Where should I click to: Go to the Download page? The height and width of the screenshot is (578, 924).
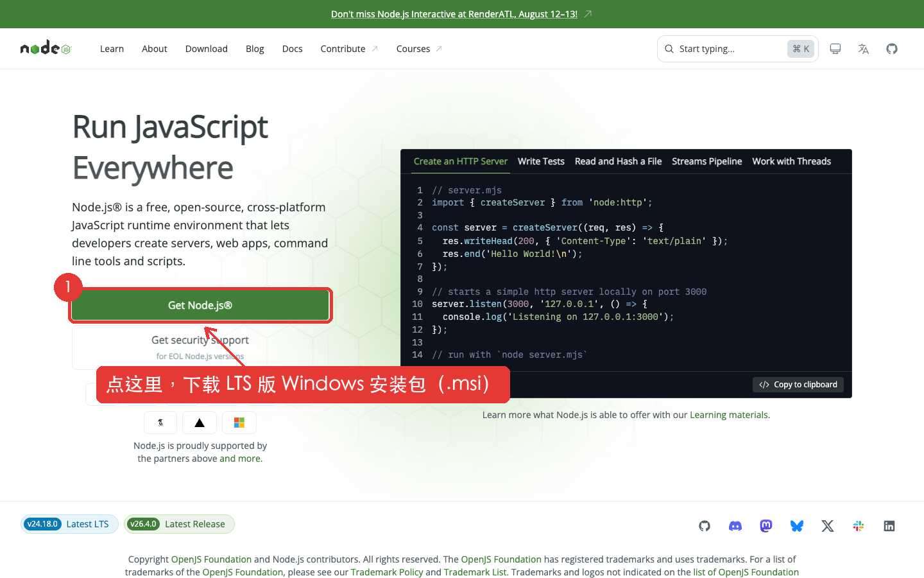(207, 49)
